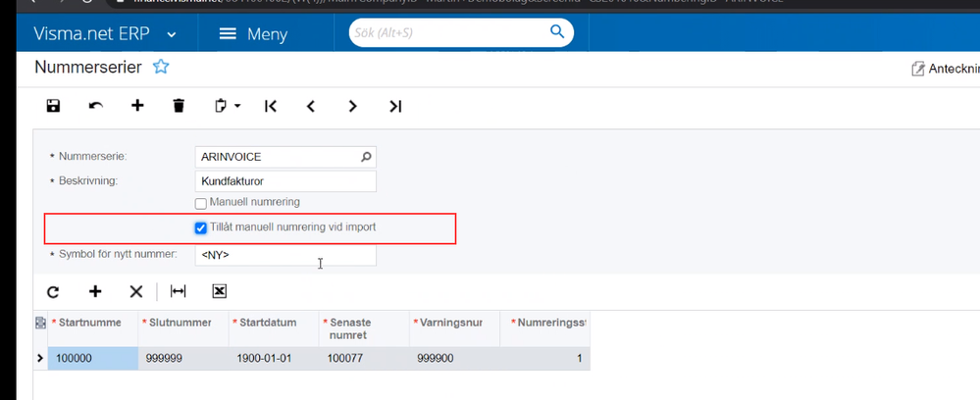
Task: Export the grid to Excel
Action: [x=220, y=291]
